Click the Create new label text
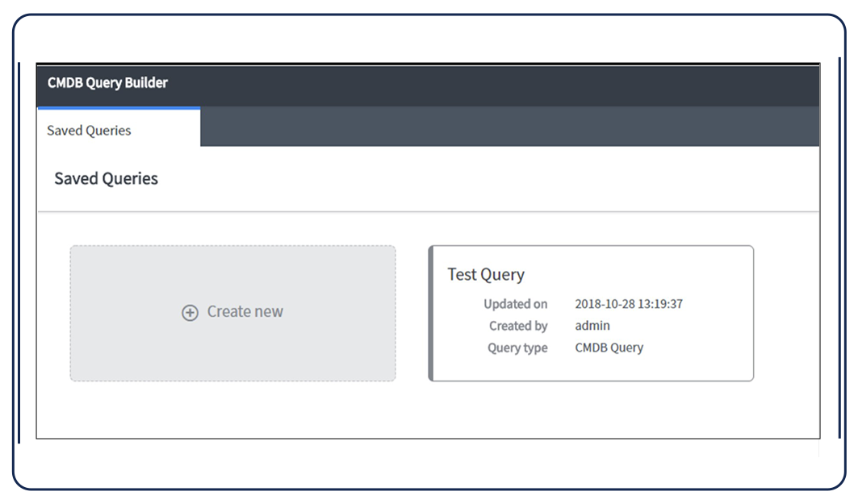This screenshot has width=858, height=504. click(245, 312)
